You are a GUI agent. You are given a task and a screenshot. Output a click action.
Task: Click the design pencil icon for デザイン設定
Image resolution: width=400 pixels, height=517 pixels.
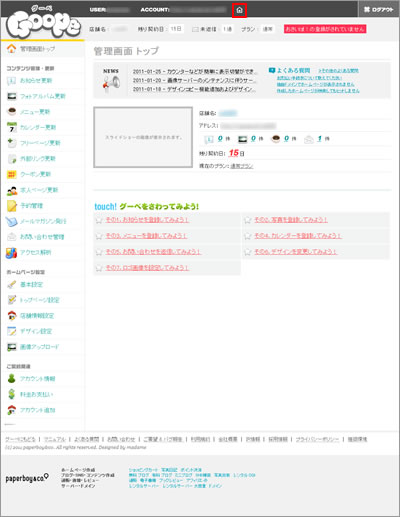tap(12, 331)
